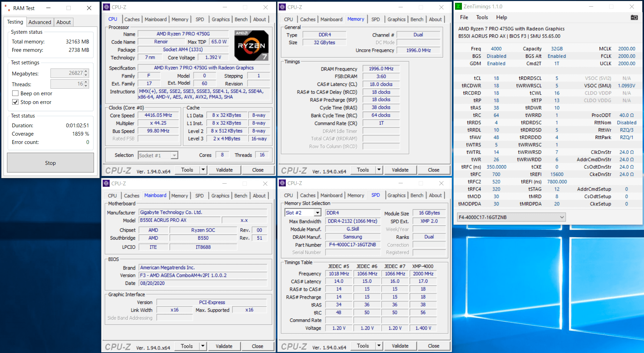The height and width of the screenshot is (353, 644).
Task: Click the Ryzen 7 processor logo image
Action: pos(251,45)
